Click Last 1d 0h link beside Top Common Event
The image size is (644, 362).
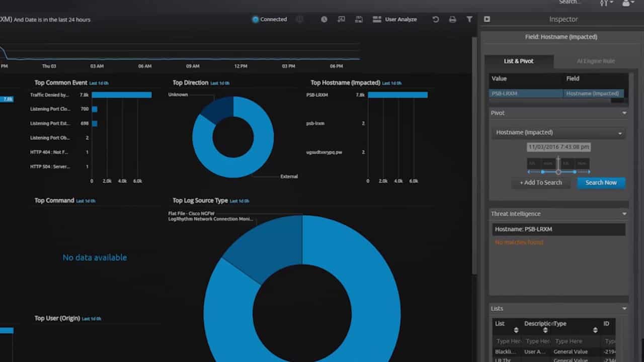99,83
